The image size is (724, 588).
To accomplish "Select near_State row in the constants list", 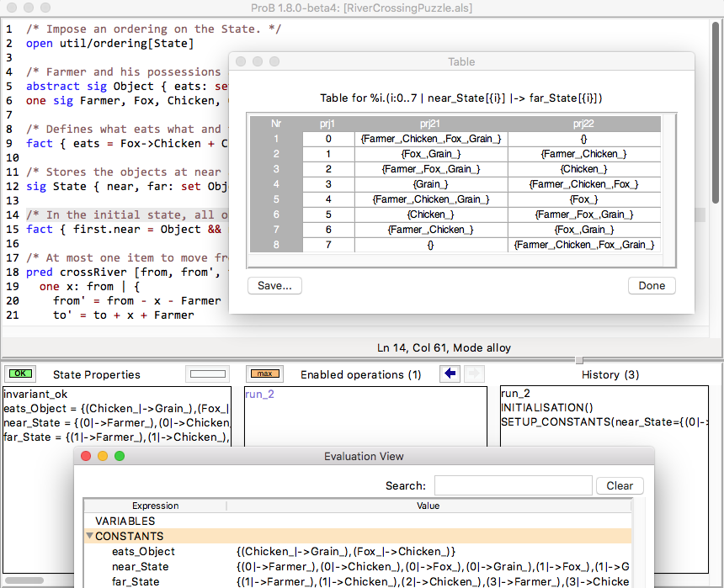I will coord(139,566).
